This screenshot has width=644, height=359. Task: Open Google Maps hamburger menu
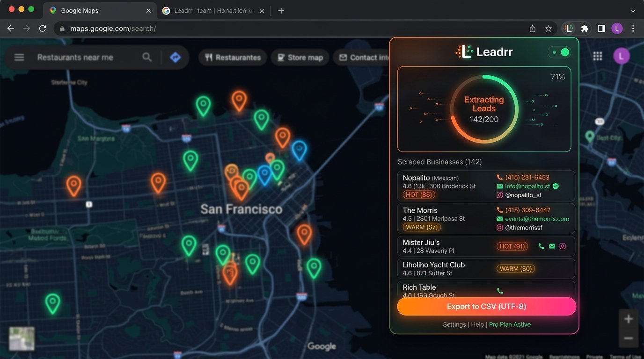click(x=19, y=57)
